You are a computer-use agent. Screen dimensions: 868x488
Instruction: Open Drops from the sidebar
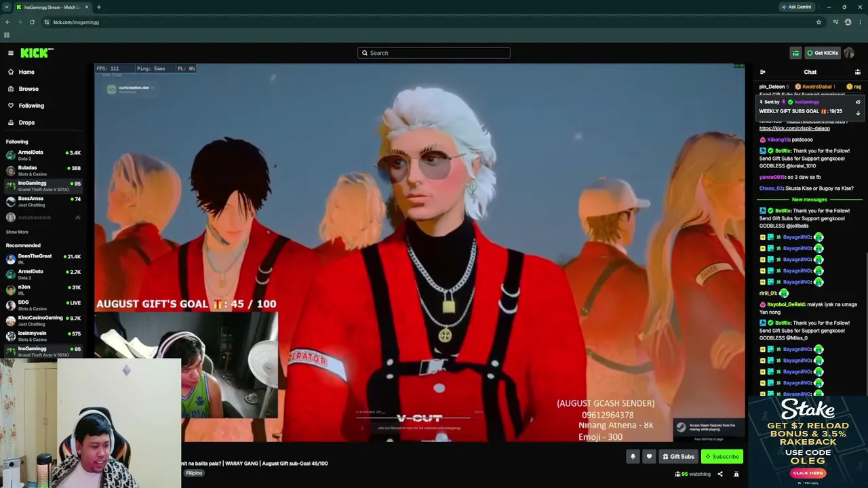tap(26, 123)
